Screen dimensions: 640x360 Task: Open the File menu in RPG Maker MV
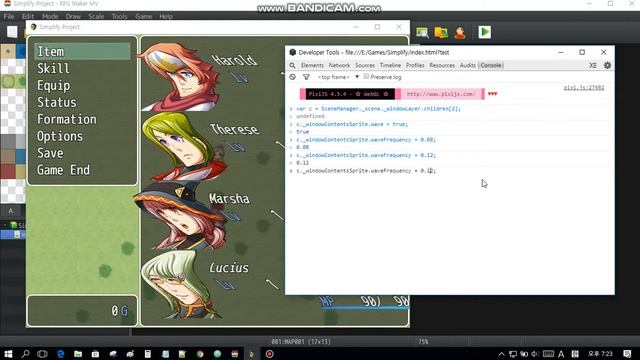9,16
